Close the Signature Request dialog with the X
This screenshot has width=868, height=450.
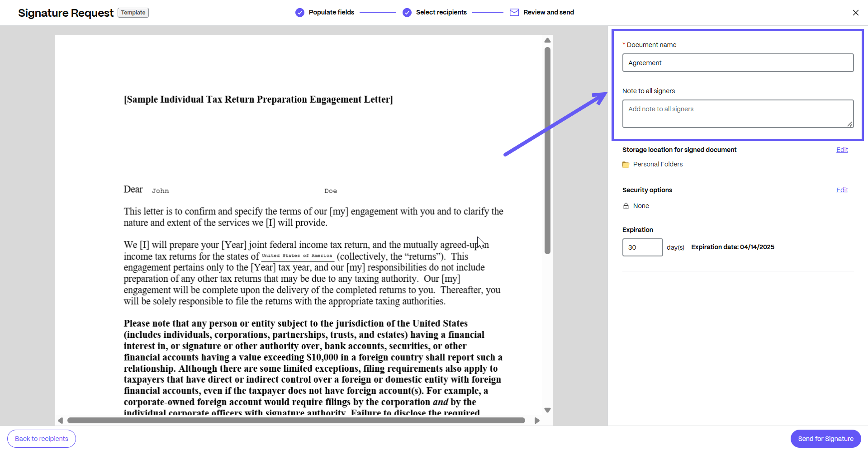click(x=855, y=13)
